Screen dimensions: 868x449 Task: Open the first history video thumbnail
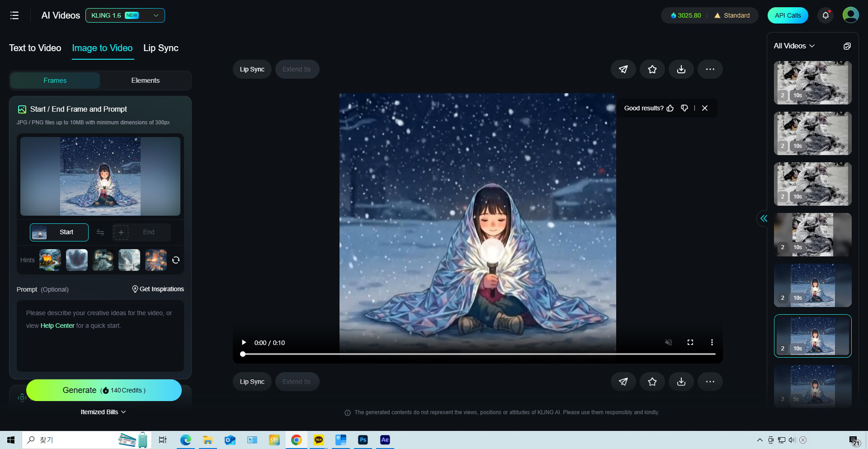click(x=813, y=83)
